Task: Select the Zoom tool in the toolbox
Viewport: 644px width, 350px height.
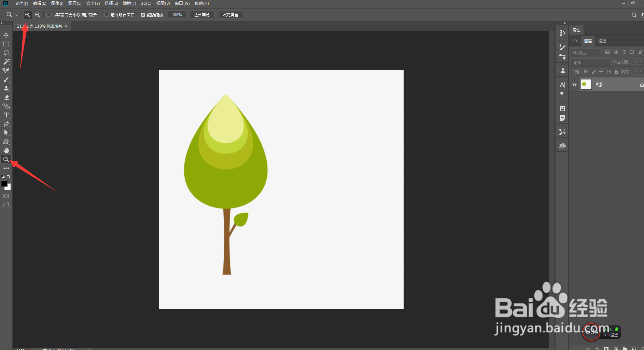Action: click(6, 159)
